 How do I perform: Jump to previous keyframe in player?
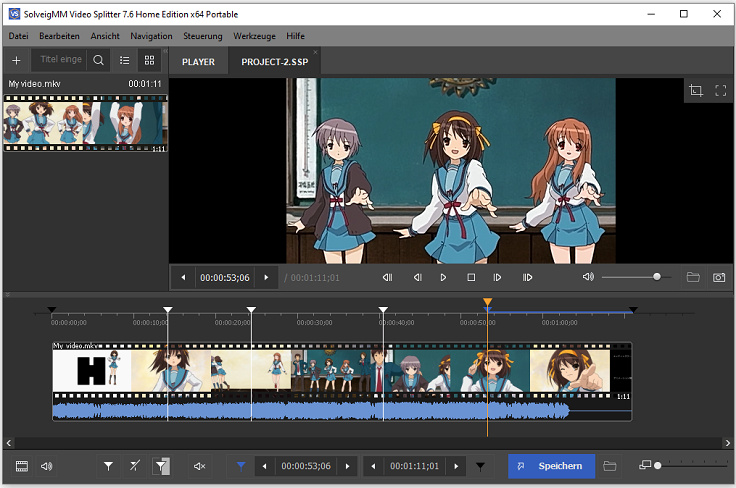pyautogui.click(x=387, y=278)
